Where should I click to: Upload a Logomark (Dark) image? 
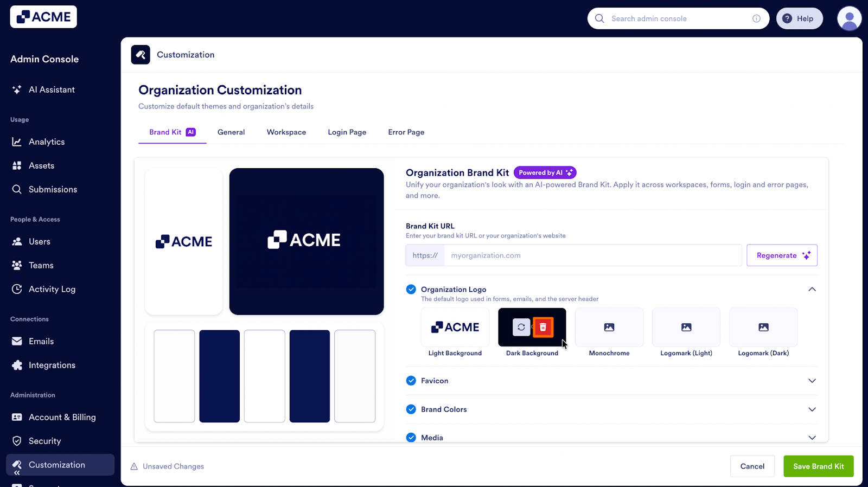[763, 327]
